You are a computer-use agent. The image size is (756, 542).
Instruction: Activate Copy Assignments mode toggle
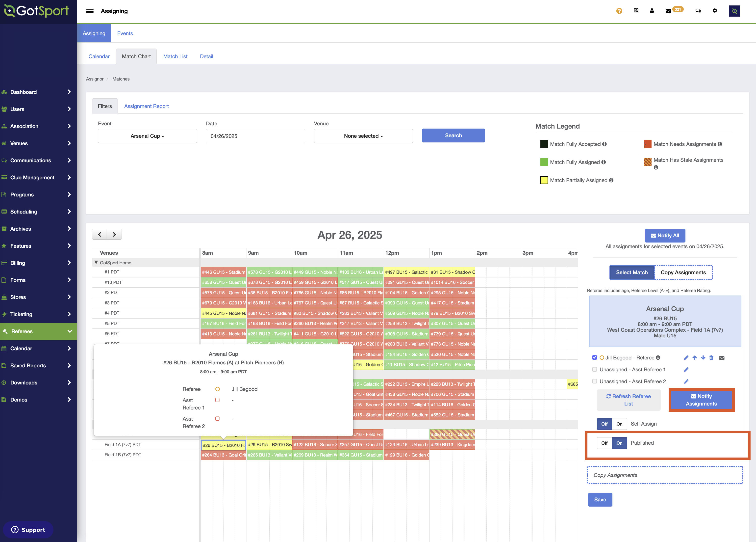tap(683, 272)
